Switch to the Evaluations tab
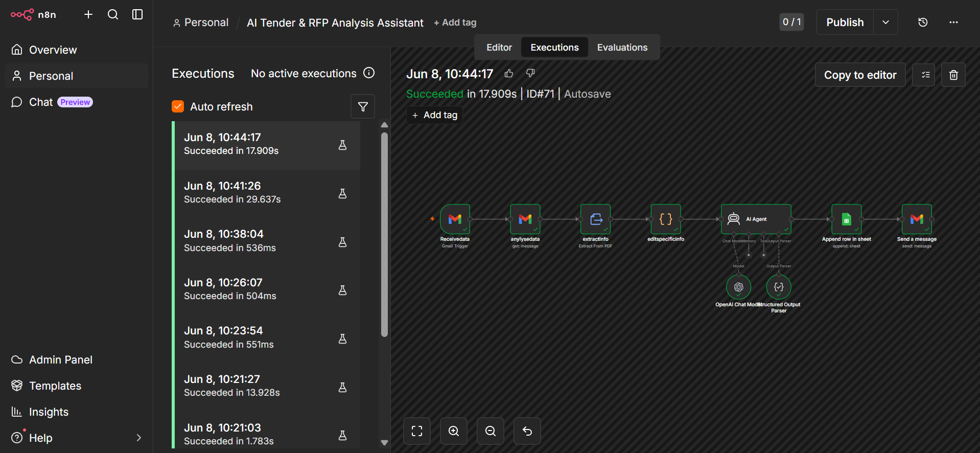Viewport: 980px width, 453px height. [x=622, y=47]
